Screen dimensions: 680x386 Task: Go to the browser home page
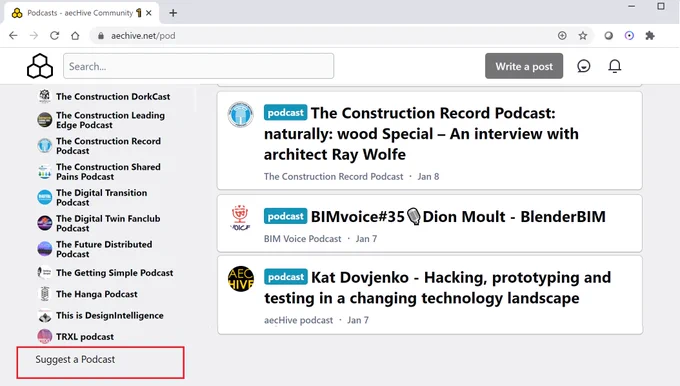click(75, 36)
